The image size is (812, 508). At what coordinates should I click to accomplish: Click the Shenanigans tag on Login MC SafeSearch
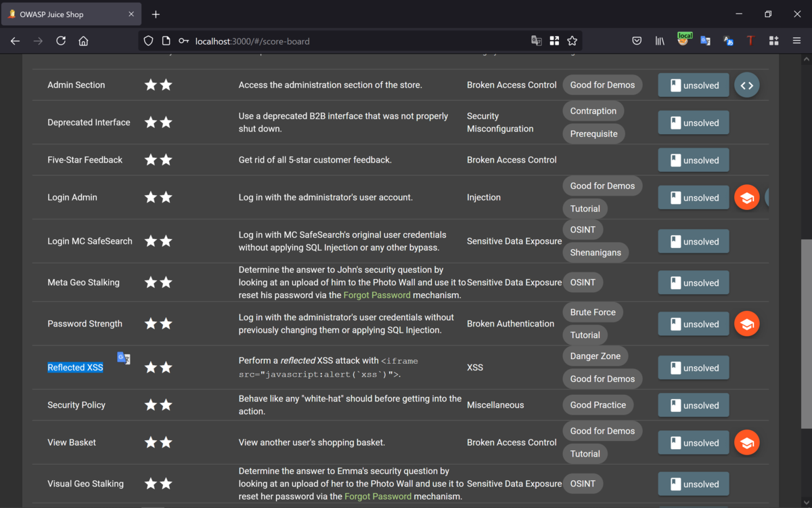[x=595, y=253]
